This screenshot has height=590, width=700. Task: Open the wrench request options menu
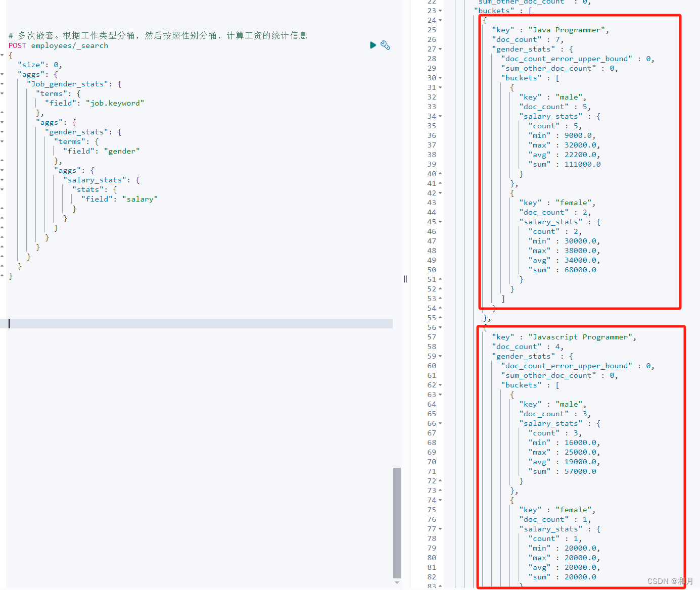tap(385, 45)
